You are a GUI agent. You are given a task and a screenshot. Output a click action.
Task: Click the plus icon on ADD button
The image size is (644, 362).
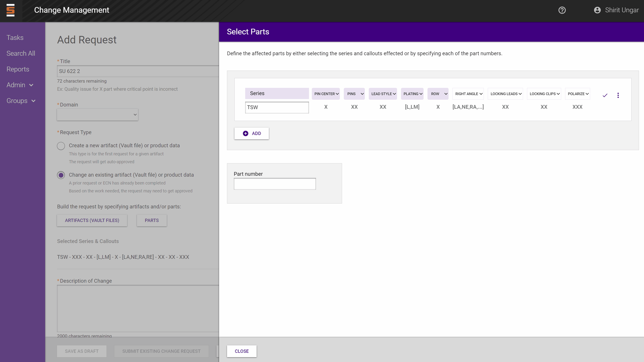[245, 133]
